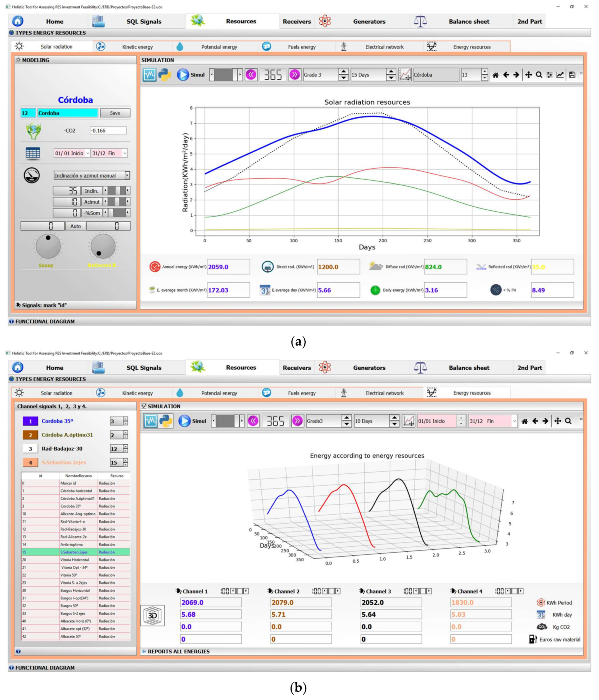Viewport: 599px width, 700px height.
Task: Open the 31/12 Fin dropdown in Modeling panel
Action: 125,153
